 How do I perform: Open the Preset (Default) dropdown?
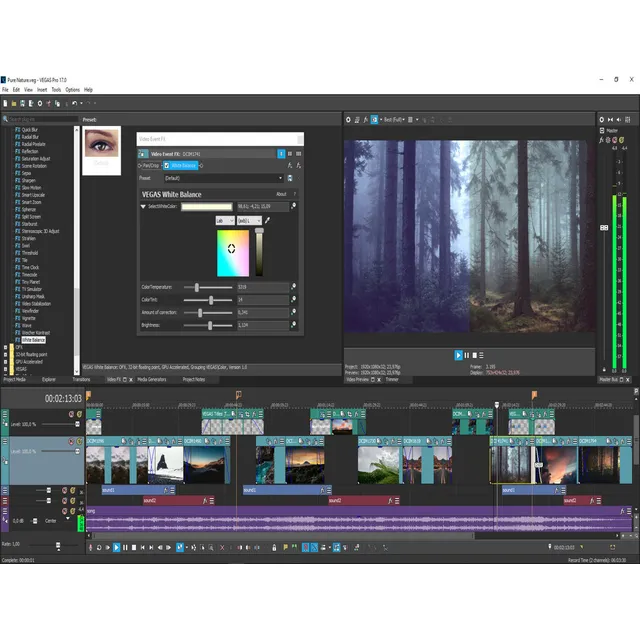(224, 178)
